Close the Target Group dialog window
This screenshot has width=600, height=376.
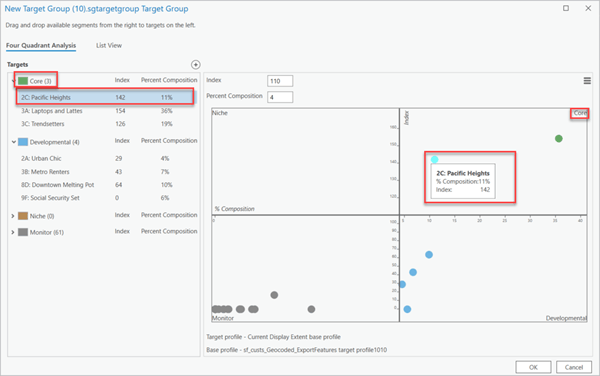[x=588, y=8]
